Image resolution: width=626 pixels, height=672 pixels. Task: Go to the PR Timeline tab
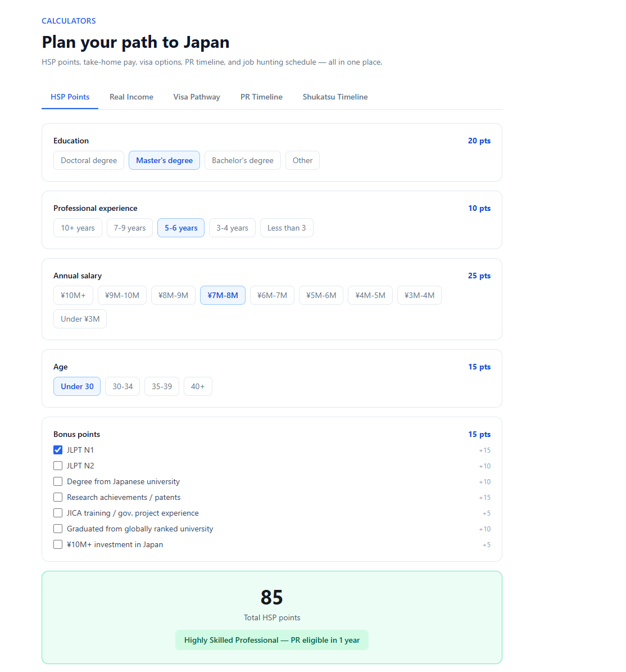coord(261,97)
